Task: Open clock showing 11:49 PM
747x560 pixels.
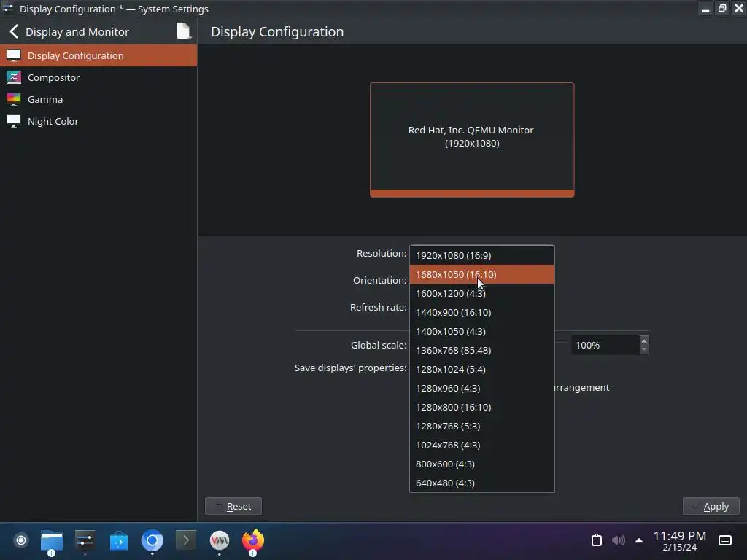Action: [x=679, y=541]
